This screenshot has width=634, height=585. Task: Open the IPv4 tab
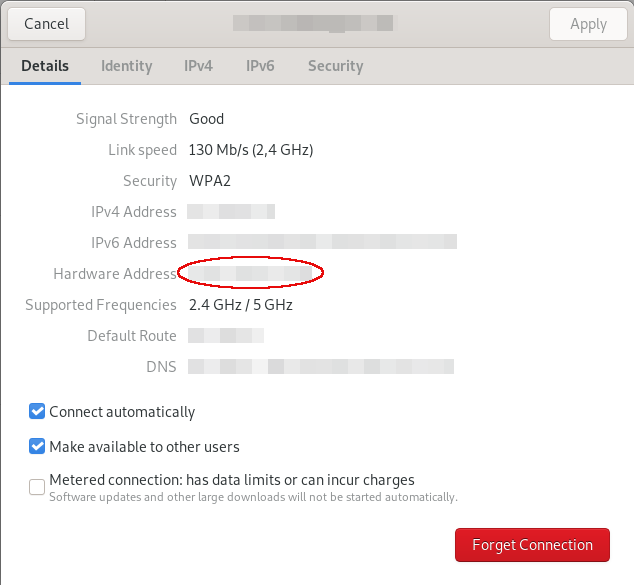tap(198, 66)
